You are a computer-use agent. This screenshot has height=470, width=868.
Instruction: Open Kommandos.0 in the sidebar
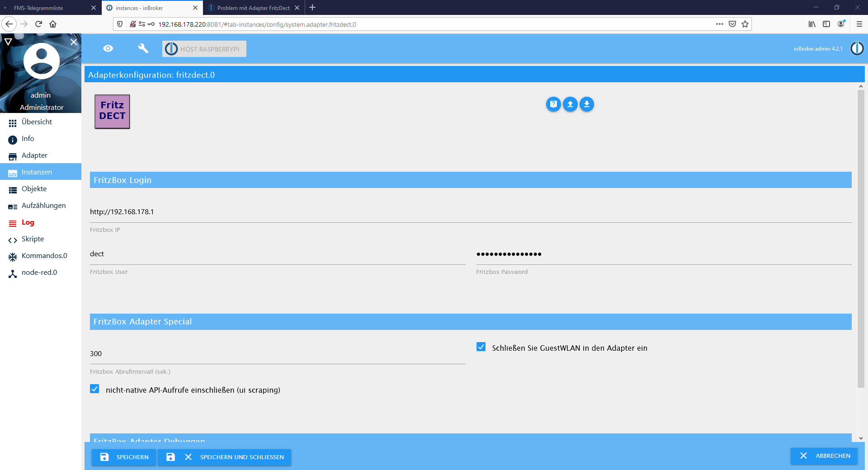41,256
